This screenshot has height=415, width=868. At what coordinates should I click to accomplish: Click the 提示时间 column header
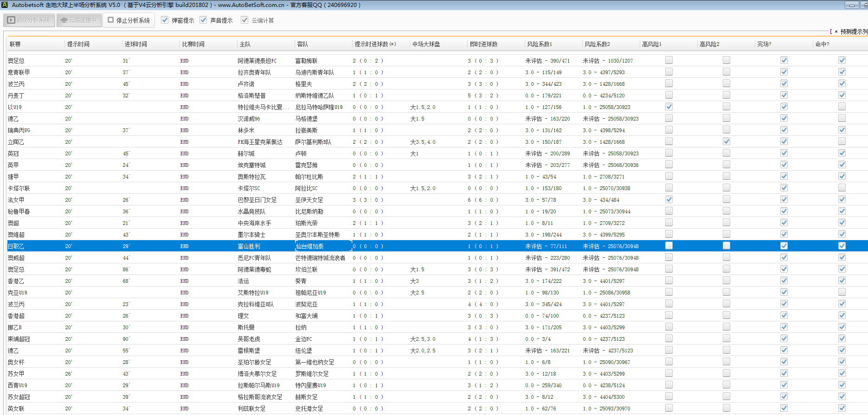[x=78, y=45]
